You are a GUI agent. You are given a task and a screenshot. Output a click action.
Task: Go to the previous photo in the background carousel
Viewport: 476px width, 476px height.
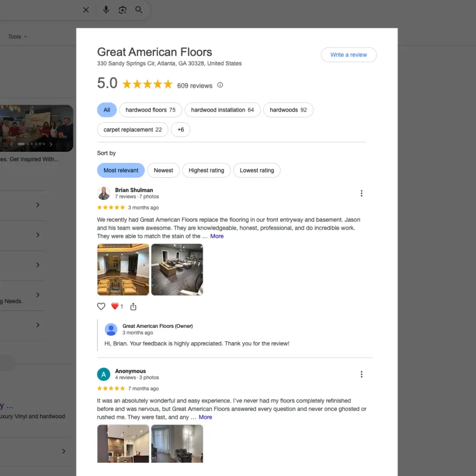click(x=12, y=144)
